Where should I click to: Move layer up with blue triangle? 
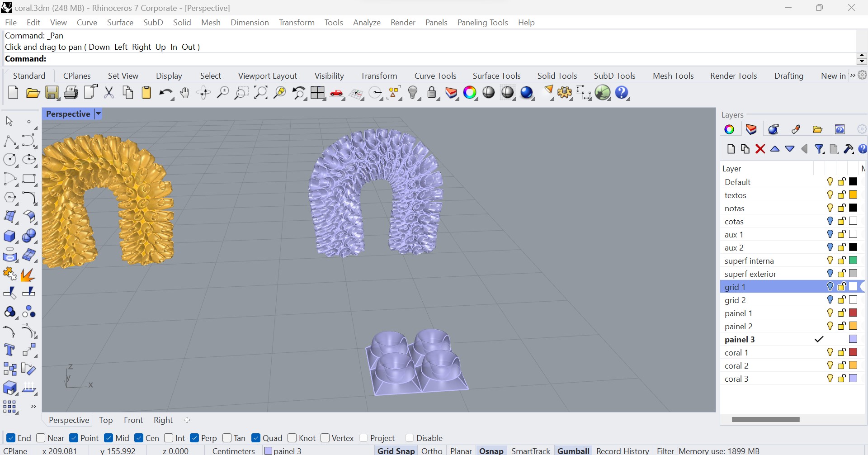[x=775, y=149]
